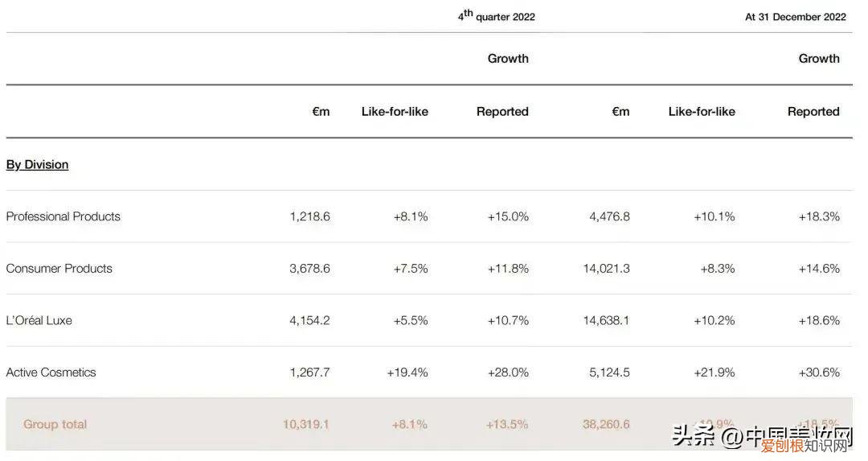Select the Professional Products row label
The width and height of the screenshot is (868, 461).
tap(63, 216)
